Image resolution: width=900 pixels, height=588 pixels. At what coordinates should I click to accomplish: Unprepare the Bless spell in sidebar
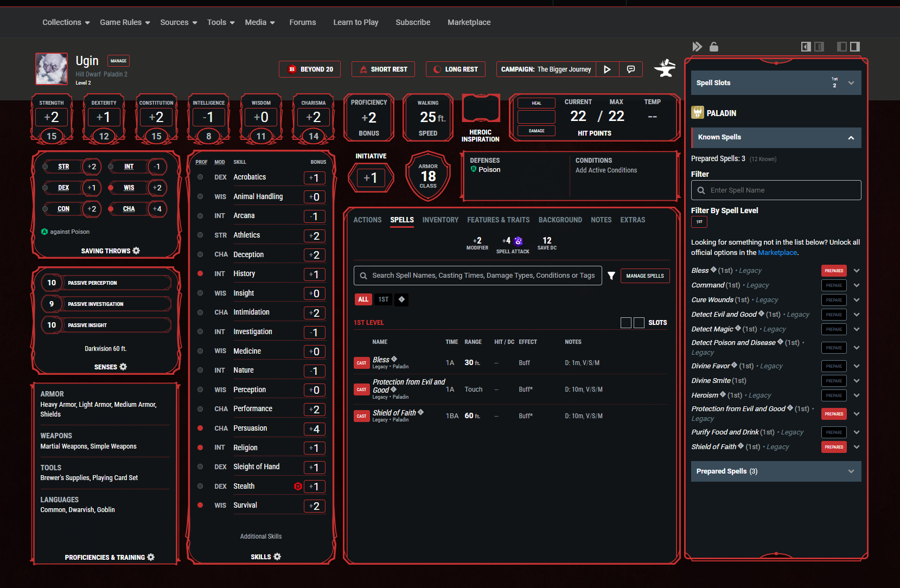tap(834, 271)
